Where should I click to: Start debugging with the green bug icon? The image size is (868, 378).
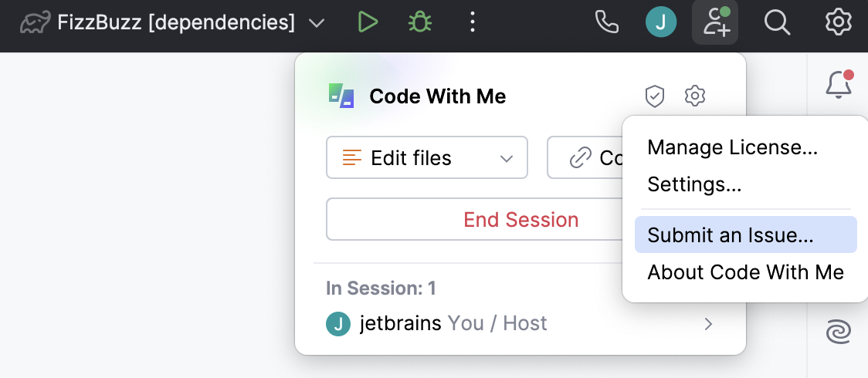point(419,23)
